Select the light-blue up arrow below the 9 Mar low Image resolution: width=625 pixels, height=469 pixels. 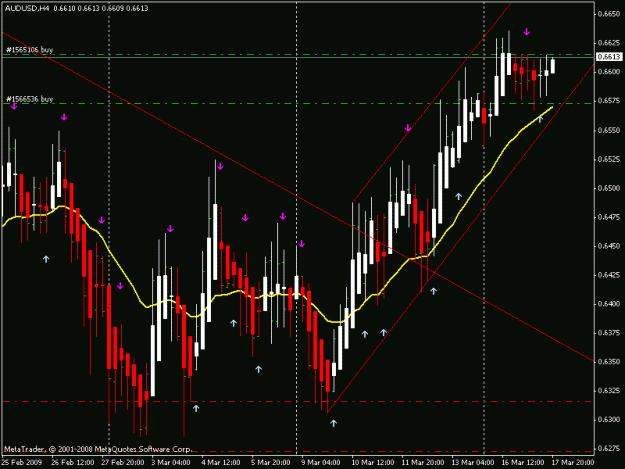pyautogui.click(x=333, y=423)
